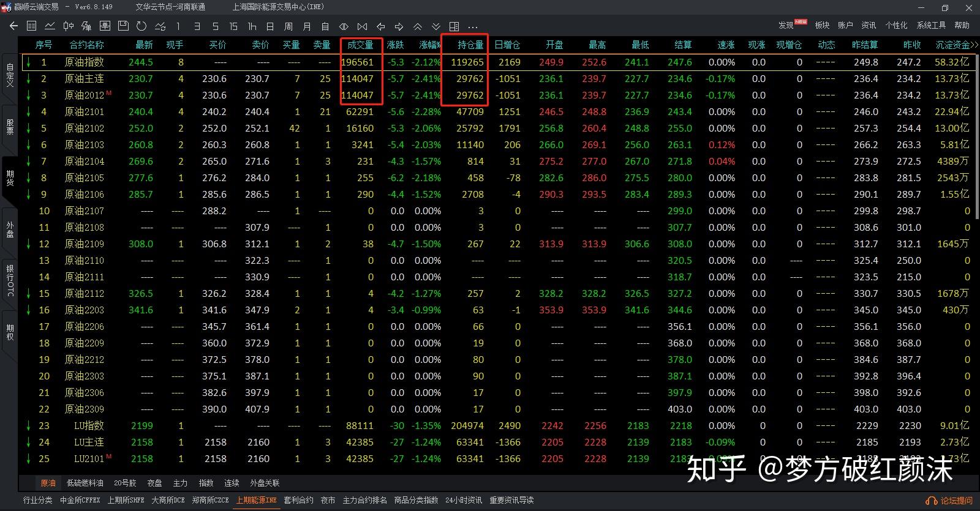Open the quote list view icon
Screen dimensions: 980x511
click(32, 26)
